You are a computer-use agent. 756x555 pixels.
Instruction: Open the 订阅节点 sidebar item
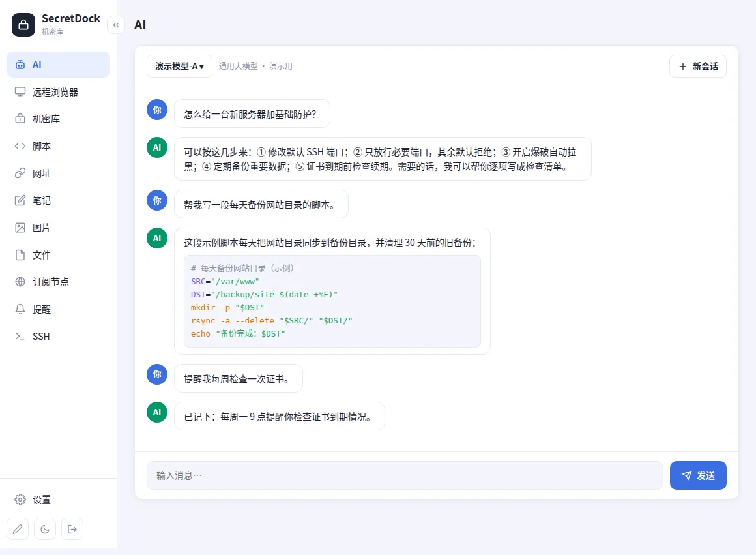click(x=59, y=282)
